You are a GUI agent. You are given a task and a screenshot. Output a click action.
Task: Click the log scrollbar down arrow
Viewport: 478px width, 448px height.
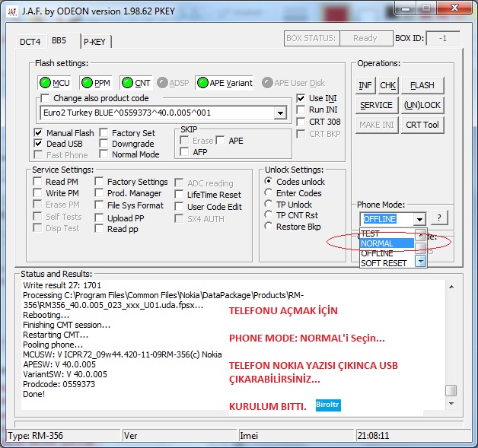(x=451, y=404)
